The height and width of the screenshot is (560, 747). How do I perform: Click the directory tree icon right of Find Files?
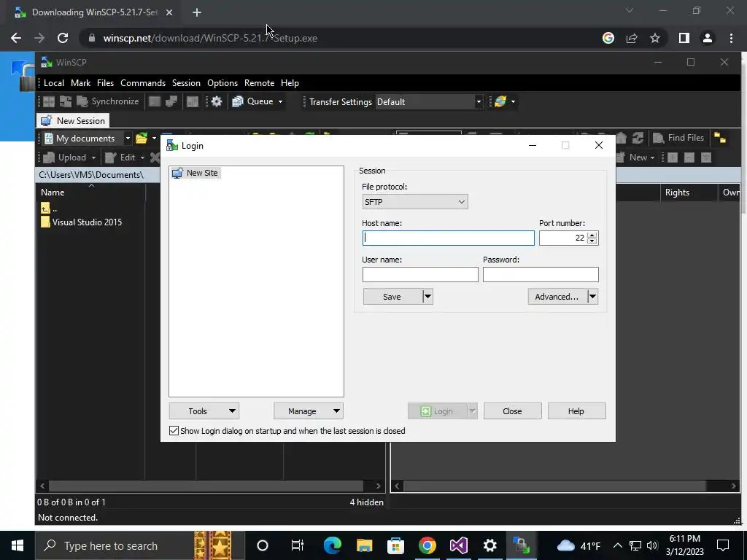tap(720, 138)
